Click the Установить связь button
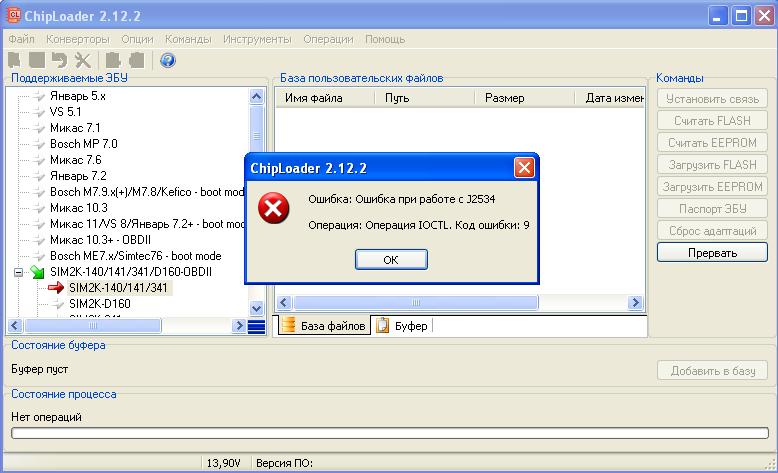This screenshot has height=473, width=778. point(712,99)
